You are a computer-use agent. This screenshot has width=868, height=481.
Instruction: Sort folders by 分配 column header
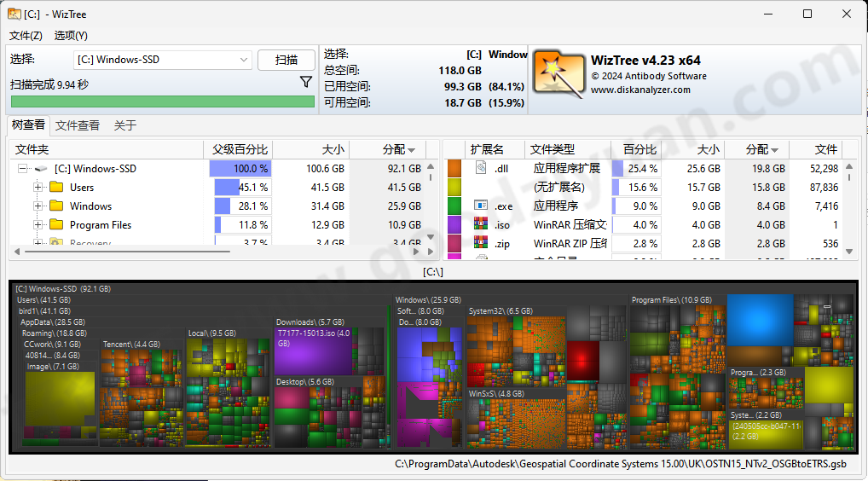click(387, 149)
